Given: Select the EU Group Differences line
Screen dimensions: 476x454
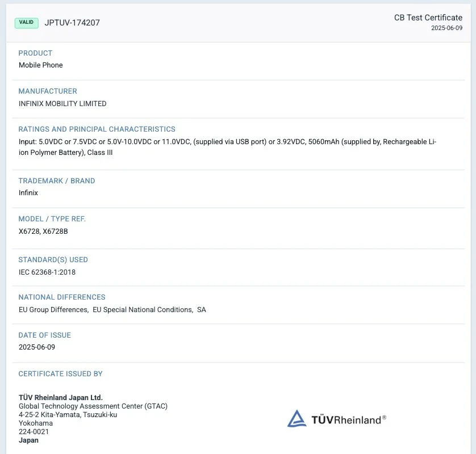Looking at the screenshot, I should [x=112, y=310].
